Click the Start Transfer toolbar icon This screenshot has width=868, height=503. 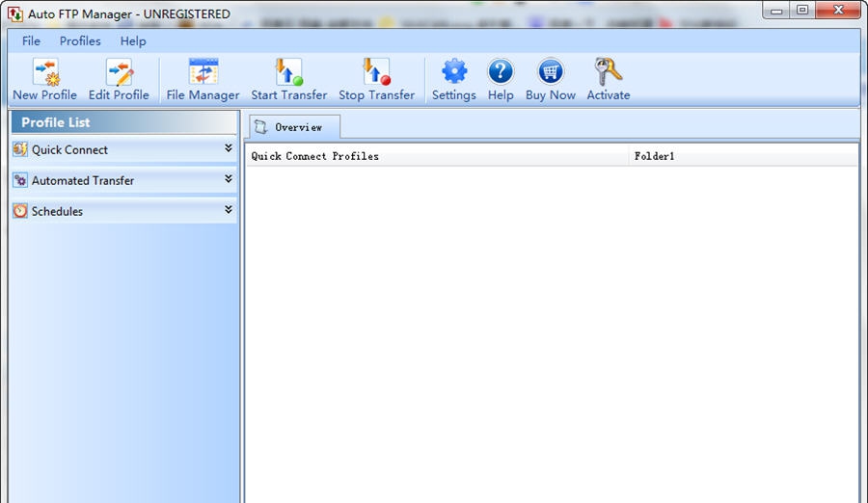click(289, 72)
